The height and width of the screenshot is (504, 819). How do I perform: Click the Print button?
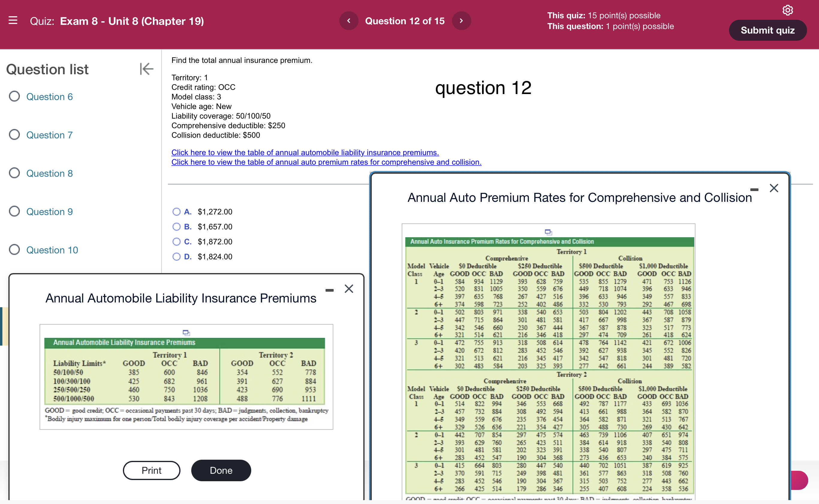pyautogui.click(x=151, y=470)
